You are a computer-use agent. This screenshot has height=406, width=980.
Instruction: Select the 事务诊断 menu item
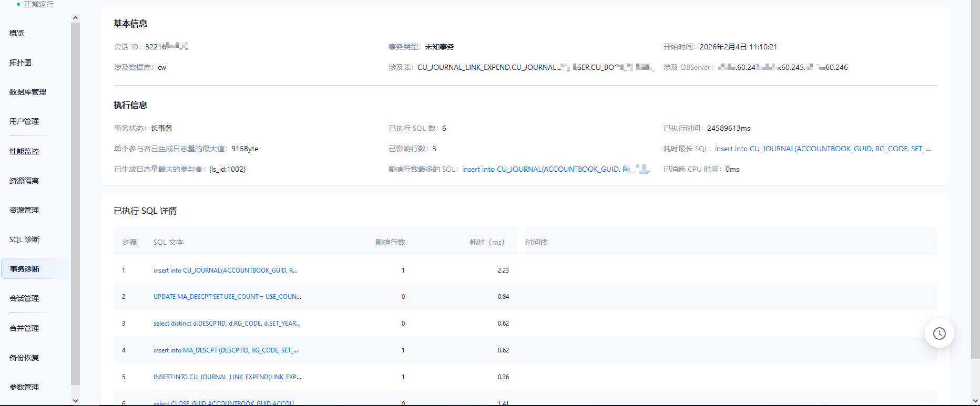[x=25, y=269]
